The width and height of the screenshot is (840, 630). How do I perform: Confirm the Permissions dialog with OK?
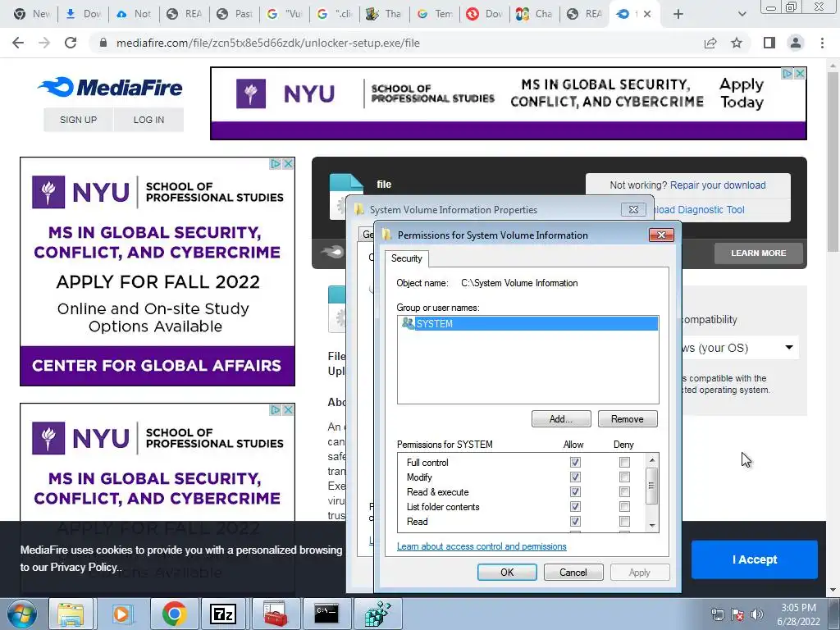point(507,572)
